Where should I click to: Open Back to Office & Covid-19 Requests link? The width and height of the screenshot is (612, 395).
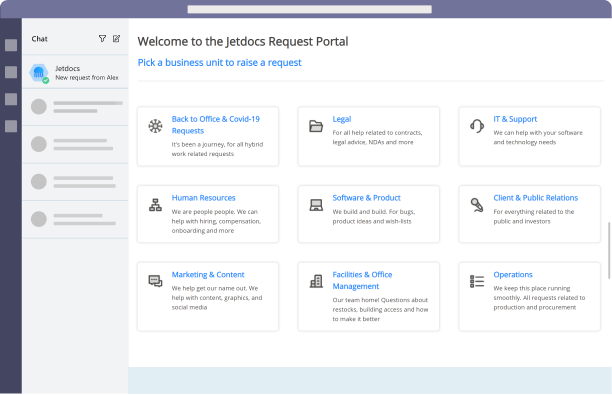[x=215, y=125]
